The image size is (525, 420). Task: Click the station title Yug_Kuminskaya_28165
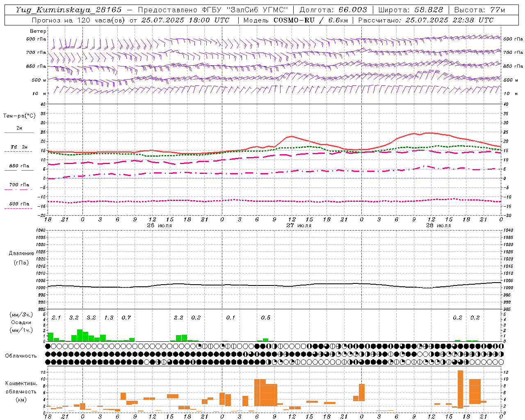[69, 10]
